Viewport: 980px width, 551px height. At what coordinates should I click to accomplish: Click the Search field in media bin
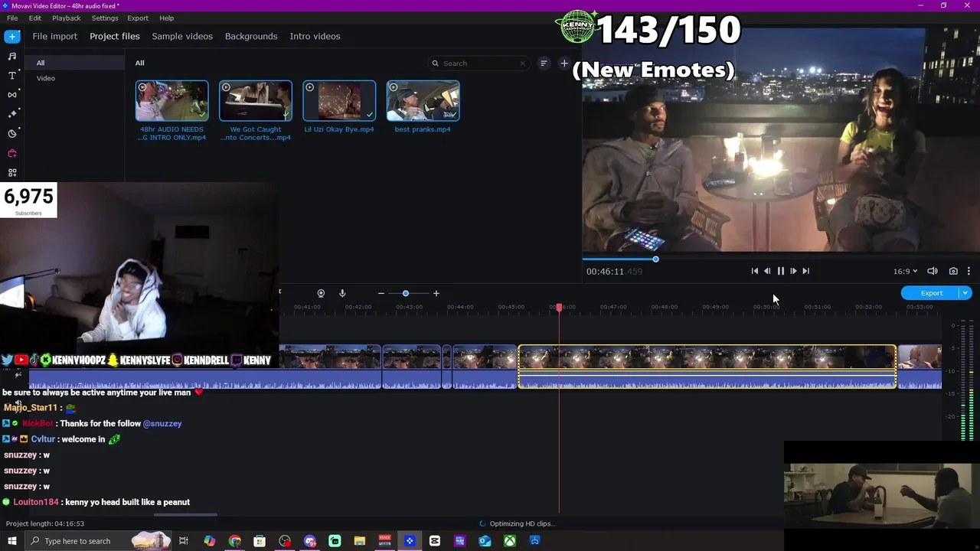478,64
